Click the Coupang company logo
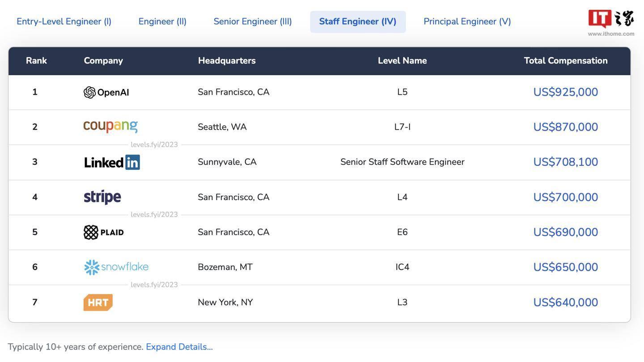This screenshot has width=644, height=362. 110,126
